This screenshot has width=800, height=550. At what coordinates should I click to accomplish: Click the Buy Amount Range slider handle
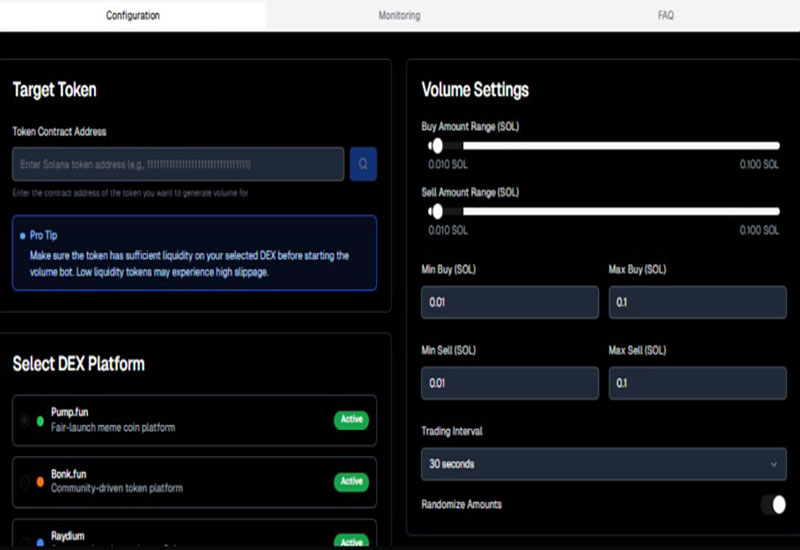[436, 145]
